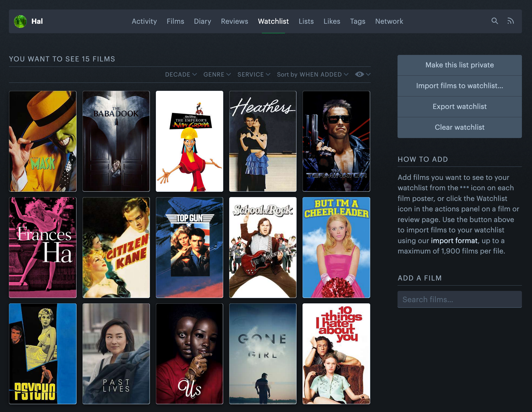
Task: Expand the Service filter dropdown
Action: (x=254, y=75)
